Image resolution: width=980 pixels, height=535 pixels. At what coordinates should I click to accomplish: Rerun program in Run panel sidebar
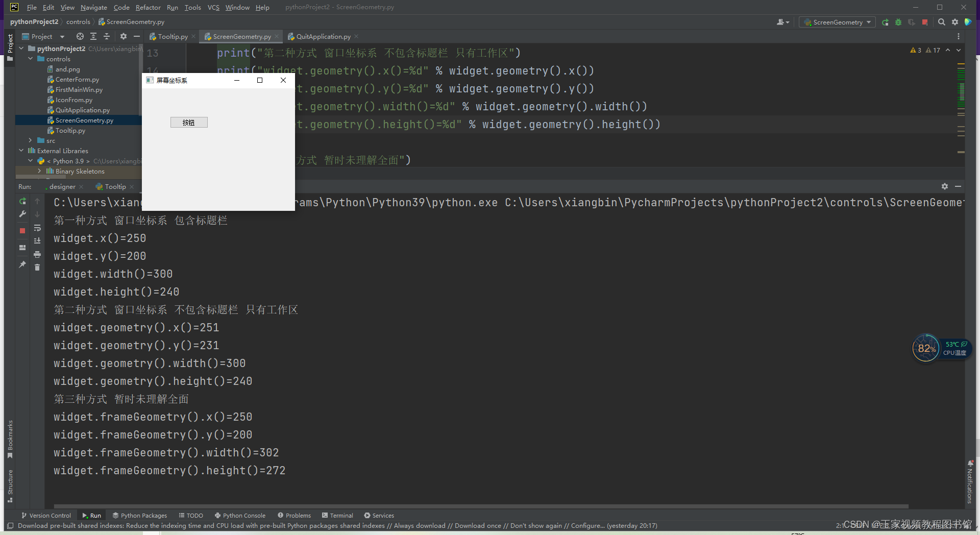tap(22, 201)
